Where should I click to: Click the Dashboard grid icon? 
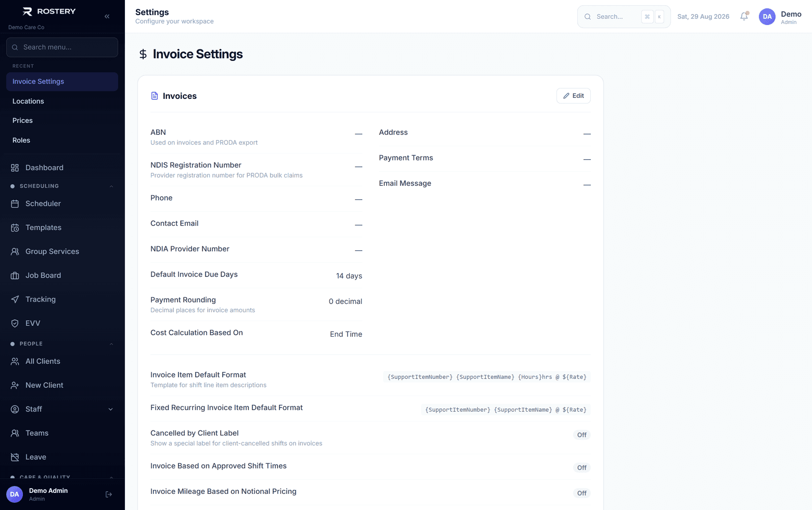15,168
